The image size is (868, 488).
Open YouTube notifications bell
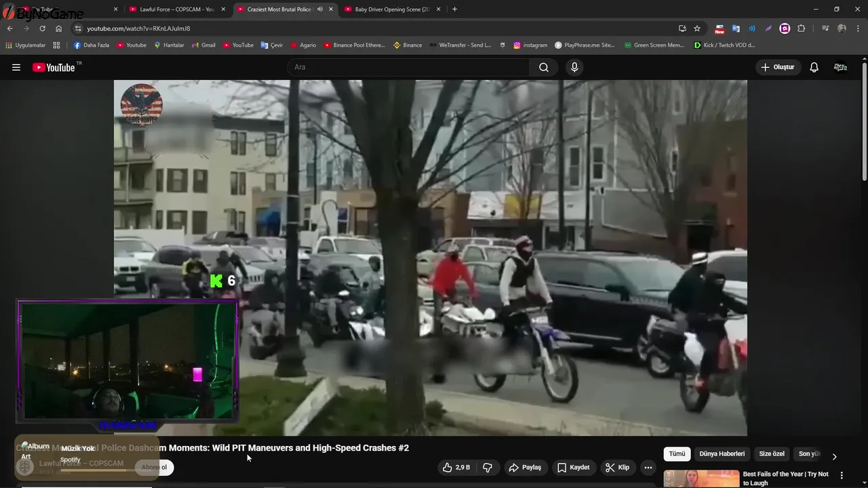click(814, 67)
